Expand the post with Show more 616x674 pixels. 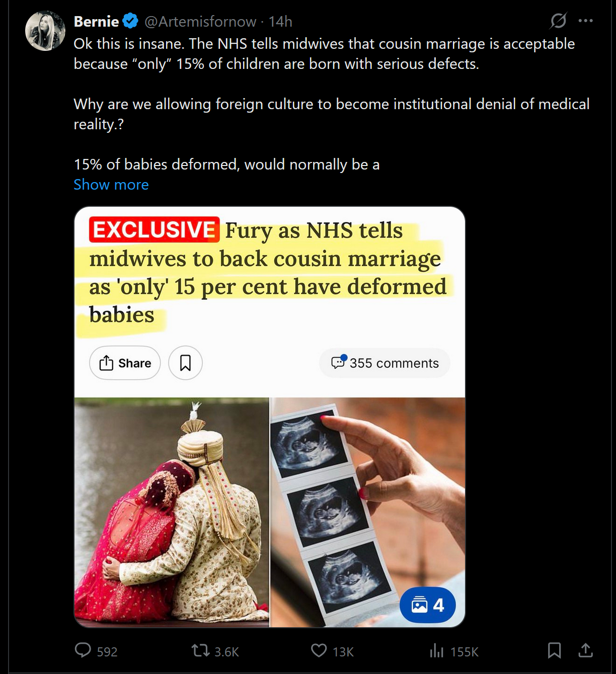pos(111,185)
